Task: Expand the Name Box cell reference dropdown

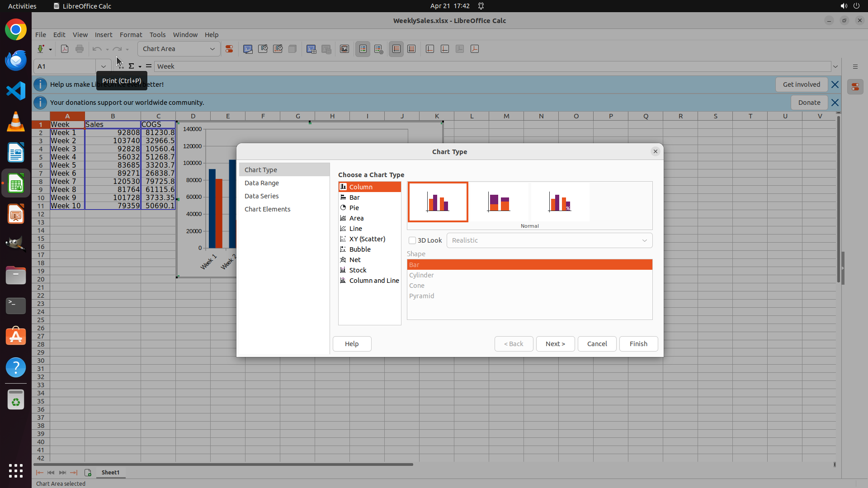Action: [104, 66]
